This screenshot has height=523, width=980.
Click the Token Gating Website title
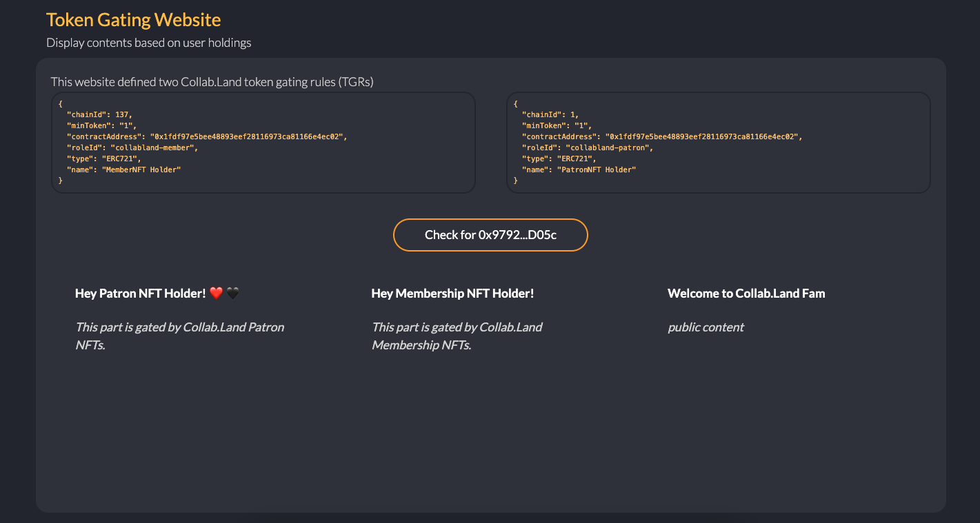pos(133,19)
